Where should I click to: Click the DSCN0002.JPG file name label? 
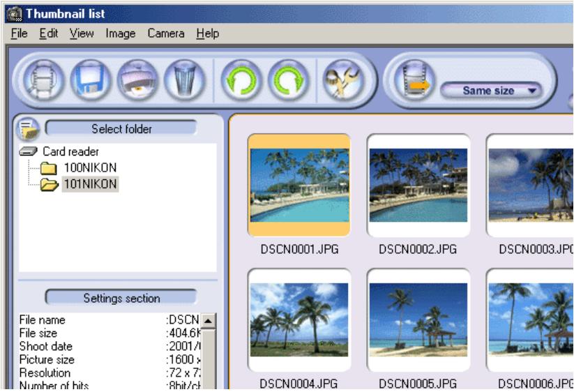(418, 249)
